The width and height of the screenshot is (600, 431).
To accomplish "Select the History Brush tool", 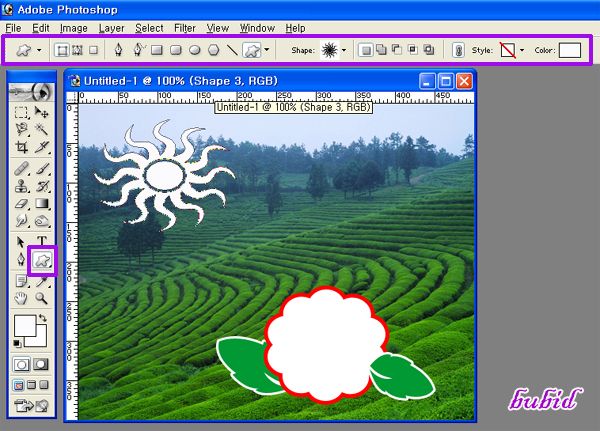I will 41,186.
